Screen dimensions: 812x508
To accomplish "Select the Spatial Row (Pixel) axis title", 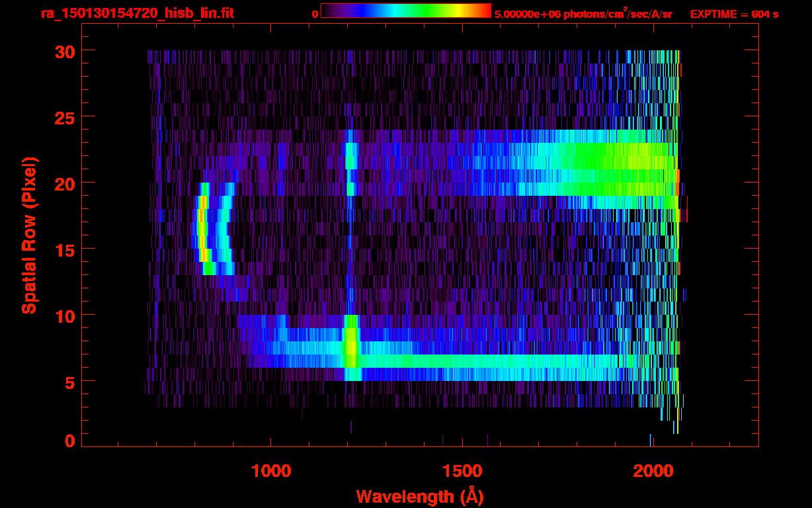I will pos(29,235).
